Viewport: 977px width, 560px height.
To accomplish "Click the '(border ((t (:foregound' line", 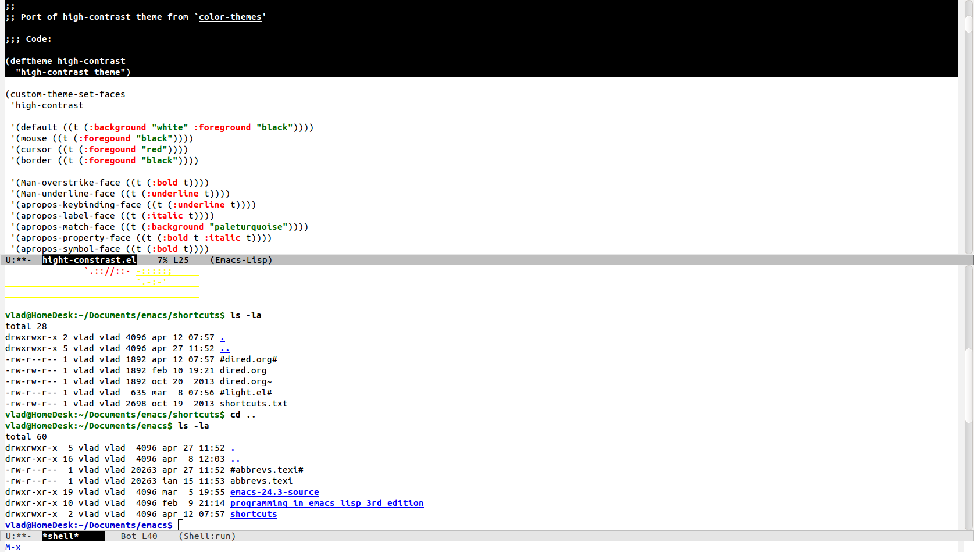I will 105,160.
